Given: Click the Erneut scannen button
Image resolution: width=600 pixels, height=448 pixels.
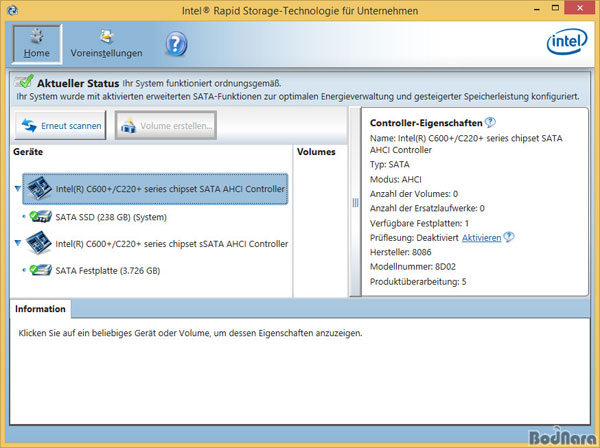Looking at the screenshot, I should pyautogui.click(x=60, y=126).
